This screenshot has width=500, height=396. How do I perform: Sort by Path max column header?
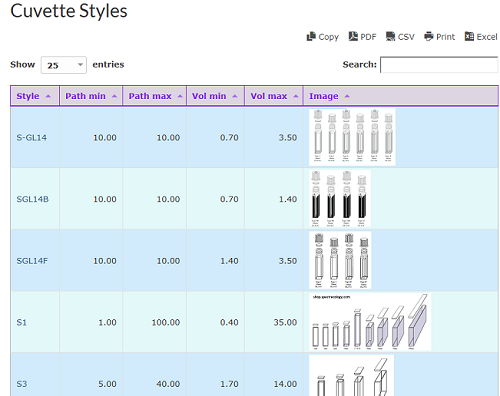[x=155, y=96]
